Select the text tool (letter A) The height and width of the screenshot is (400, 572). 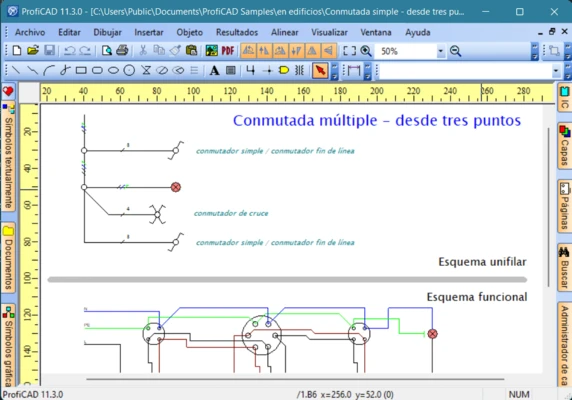click(x=214, y=70)
